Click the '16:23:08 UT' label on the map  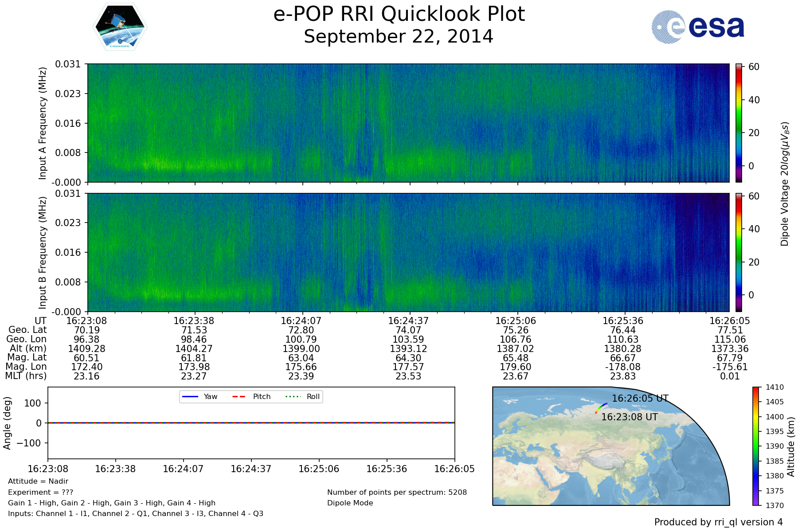629,417
